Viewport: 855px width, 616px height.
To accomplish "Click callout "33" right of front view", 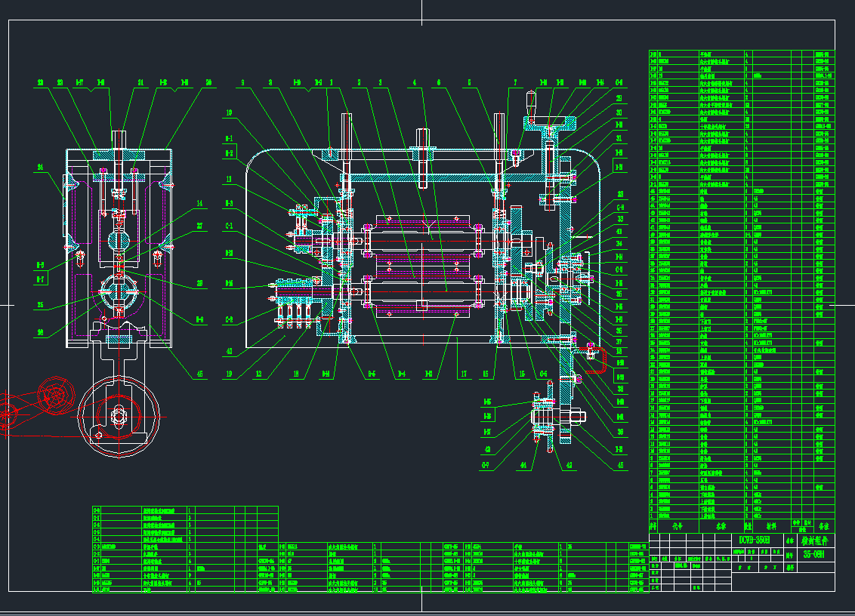I will [620, 219].
